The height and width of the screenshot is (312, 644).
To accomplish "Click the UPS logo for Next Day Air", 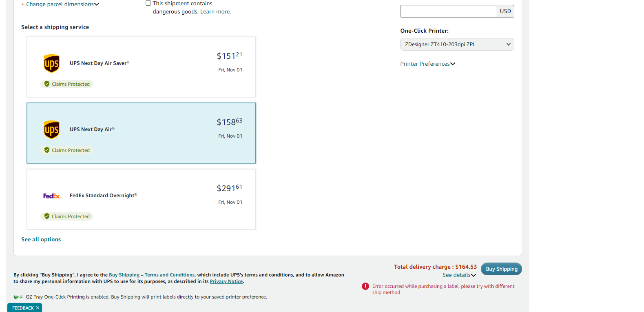I will [51, 130].
